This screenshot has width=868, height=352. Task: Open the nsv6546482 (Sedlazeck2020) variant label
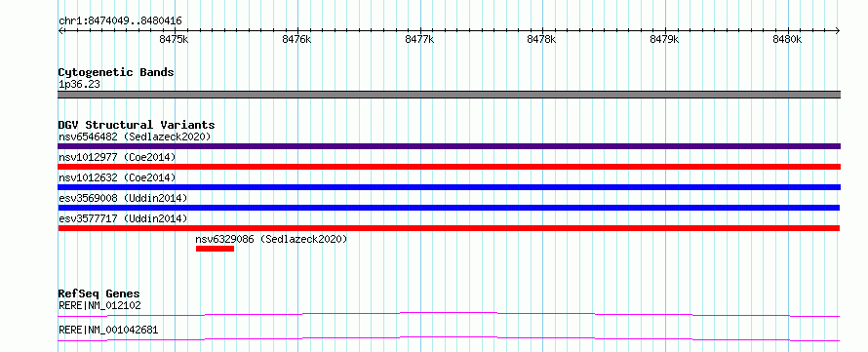click(135, 137)
